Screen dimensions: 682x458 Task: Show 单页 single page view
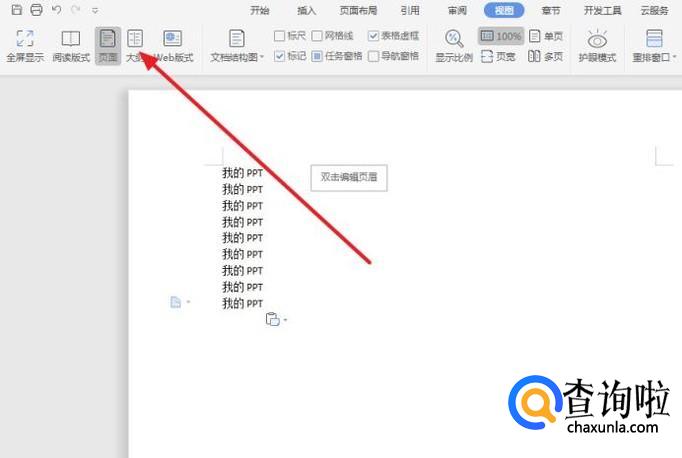[546, 36]
